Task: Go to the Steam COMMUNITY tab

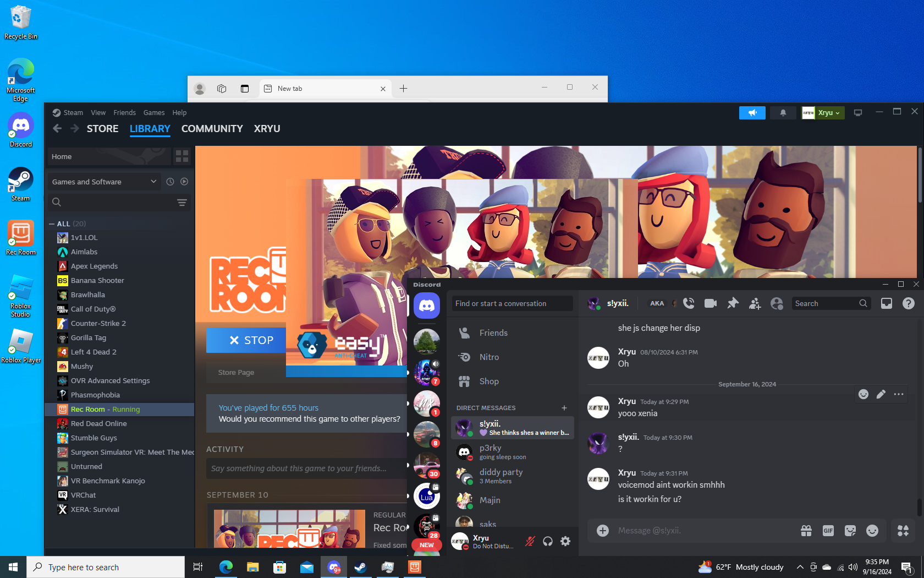Action: tap(212, 129)
